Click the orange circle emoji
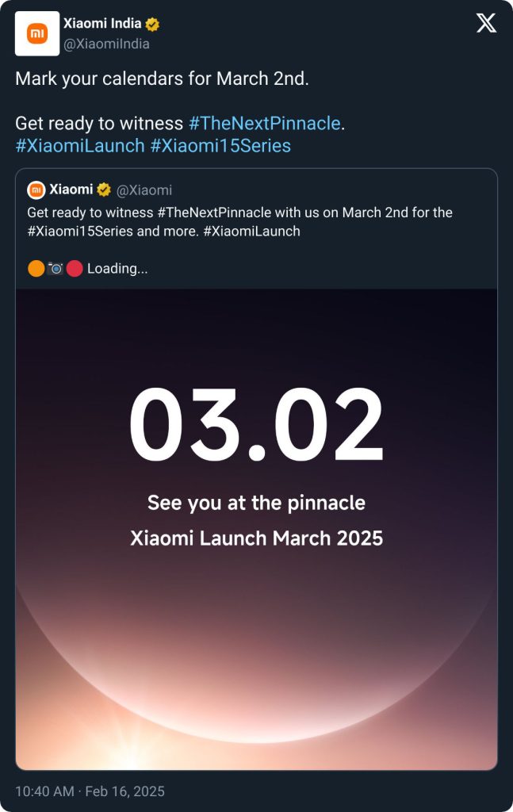The width and height of the screenshot is (513, 812). [36, 269]
